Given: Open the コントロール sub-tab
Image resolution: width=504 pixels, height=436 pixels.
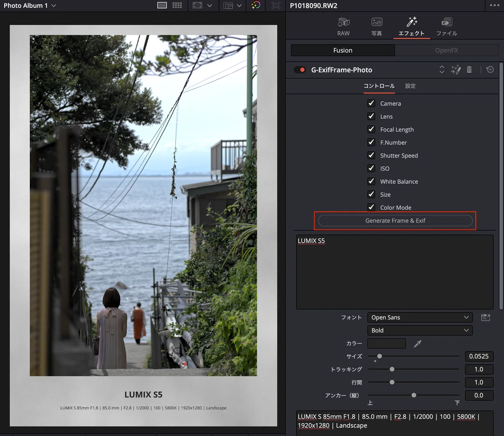Looking at the screenshot, I should tap(379, 86).
